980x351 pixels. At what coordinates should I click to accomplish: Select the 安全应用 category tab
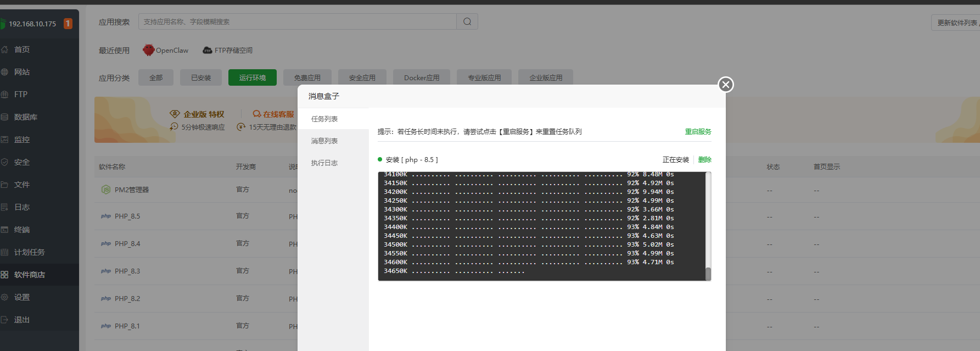point(362,77)
